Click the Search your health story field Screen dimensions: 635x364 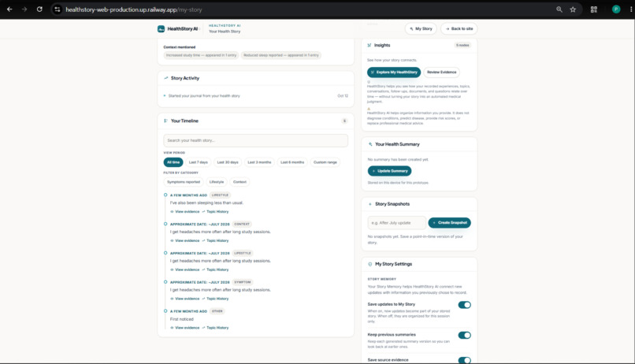pyautogui.click(x=255, y=140)
